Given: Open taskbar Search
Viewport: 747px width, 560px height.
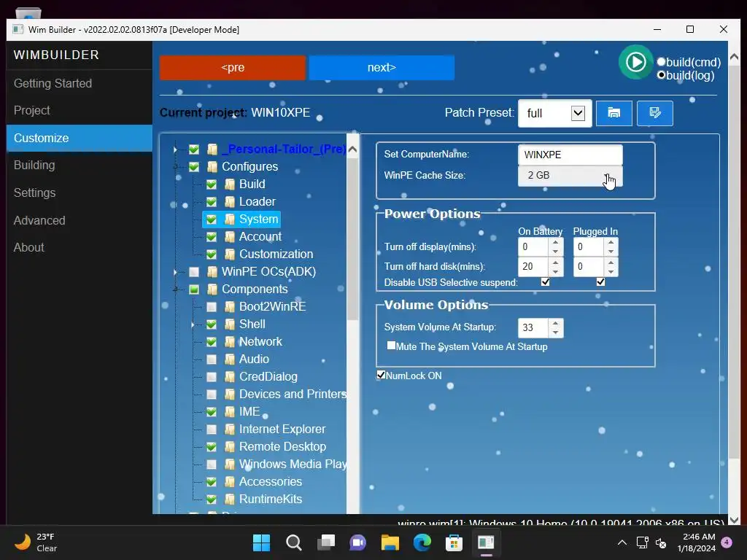Looking at the screenshot, I should [293, 542].
